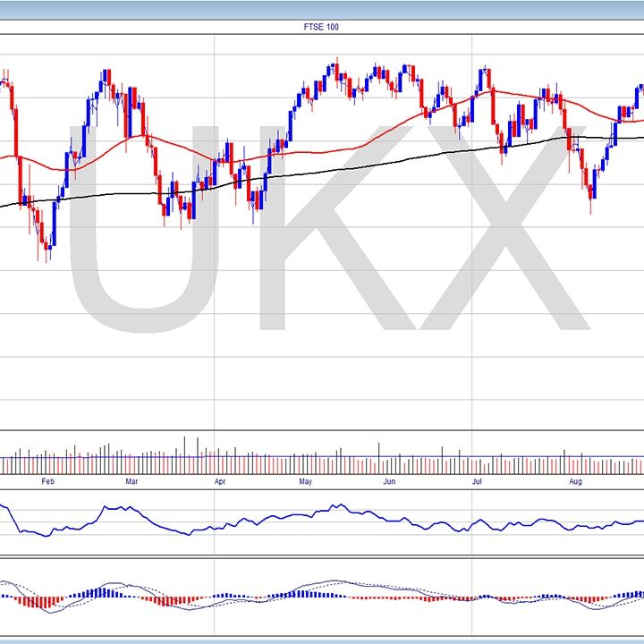Click the FTSE 100 chart title

coord(321,27)
